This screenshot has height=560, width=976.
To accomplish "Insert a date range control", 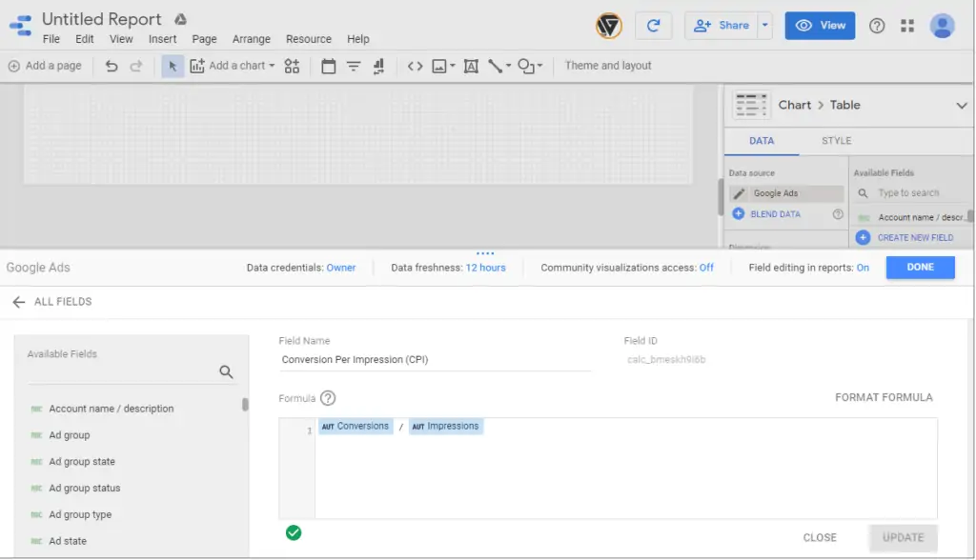I will 329,66.
